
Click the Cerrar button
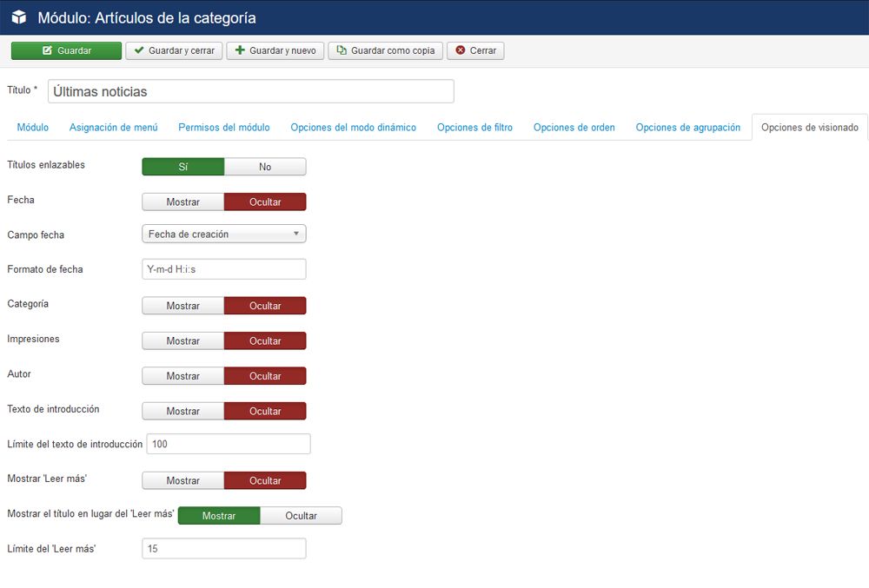[475, 50]
